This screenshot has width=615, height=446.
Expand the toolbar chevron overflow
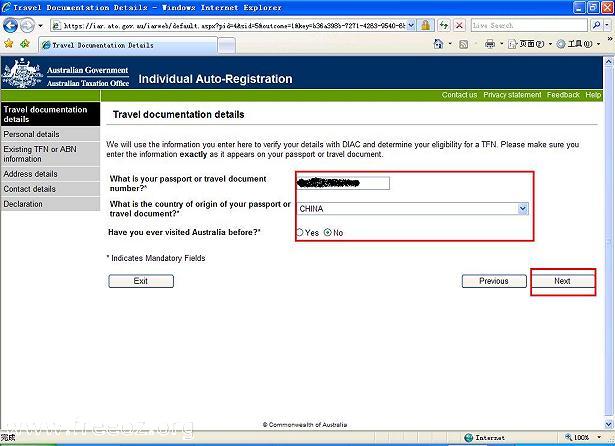pos(610,39)
